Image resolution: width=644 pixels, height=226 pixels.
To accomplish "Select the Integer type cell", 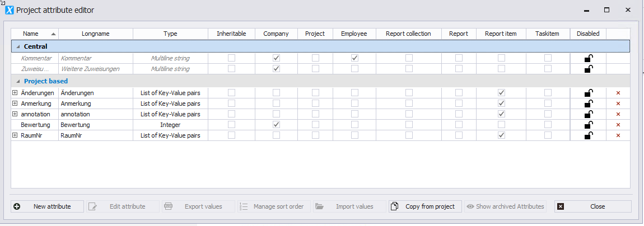I will 170,125.
